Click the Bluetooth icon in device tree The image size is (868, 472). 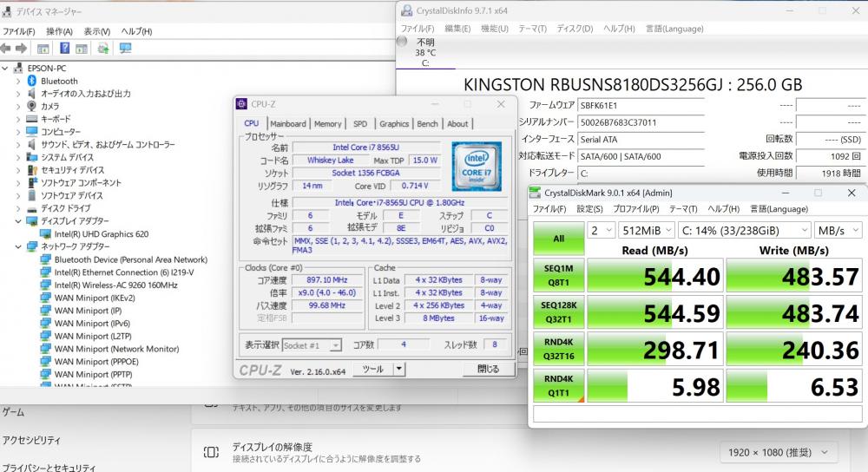tap(32, 81)
